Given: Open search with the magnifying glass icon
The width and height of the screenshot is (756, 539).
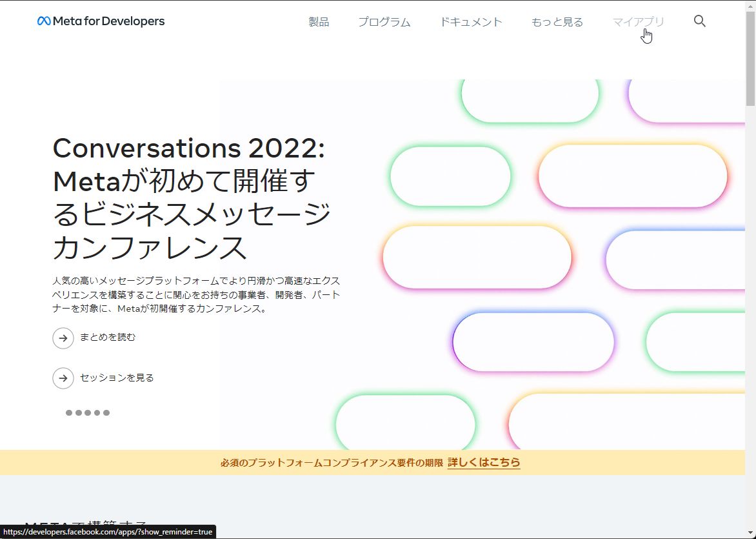Looking at the screenshot, I should pyautogui.click(x=699, y=21).
